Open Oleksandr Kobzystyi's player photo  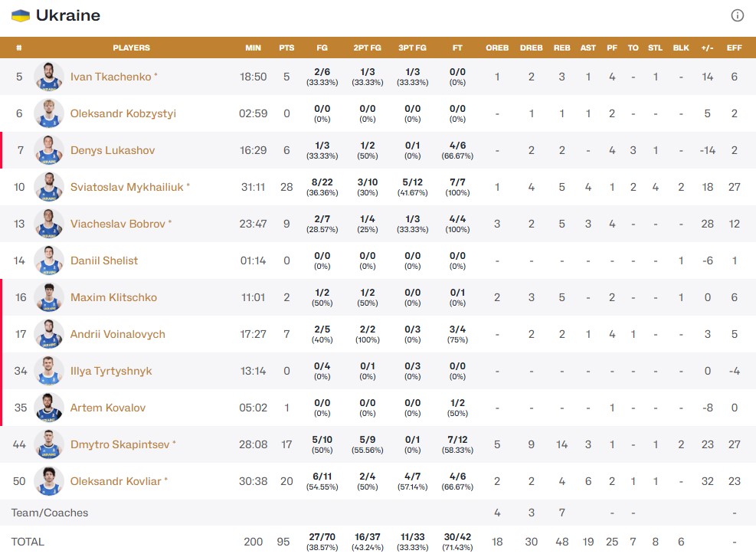coord(49,113)
